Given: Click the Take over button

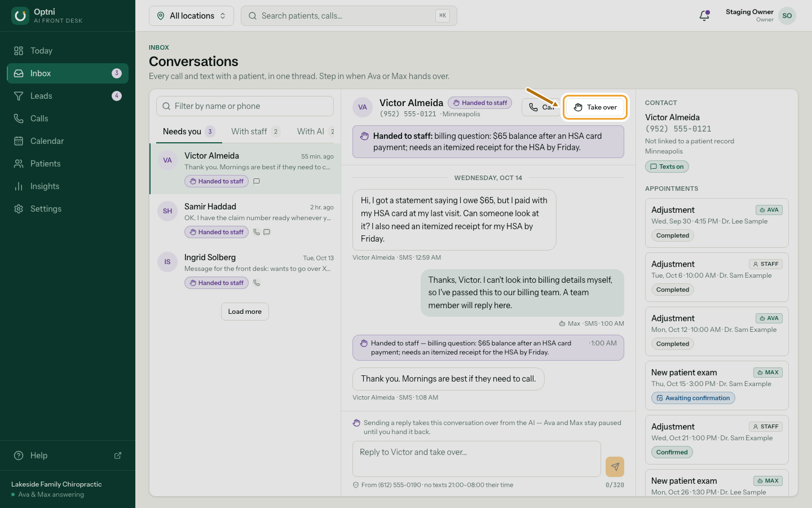Looking at the screenshot, I should (x=595, y=107).
